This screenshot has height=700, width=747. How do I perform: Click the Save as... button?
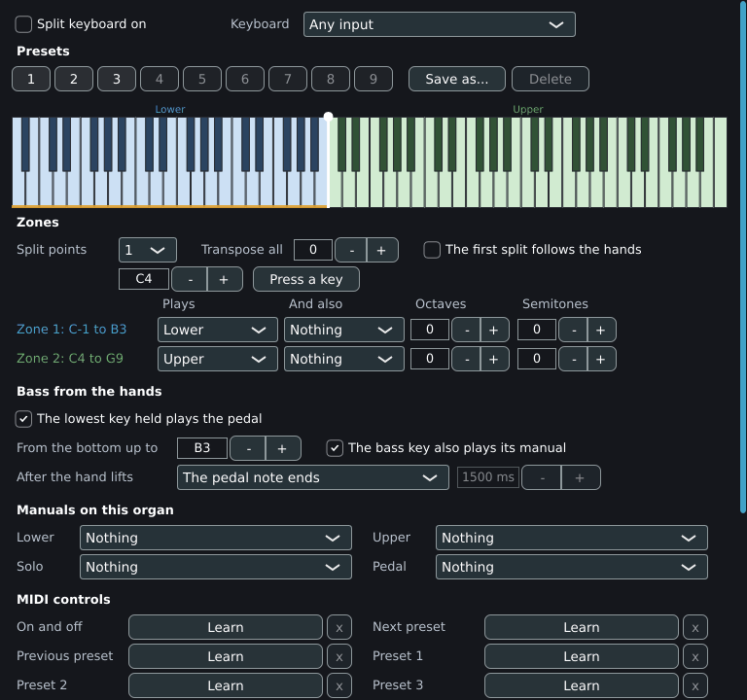[457, 79]
